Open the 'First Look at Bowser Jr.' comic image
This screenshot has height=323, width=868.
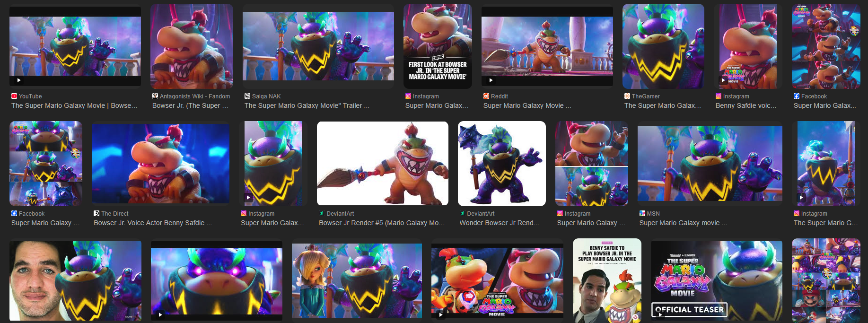tap(438, 46)
